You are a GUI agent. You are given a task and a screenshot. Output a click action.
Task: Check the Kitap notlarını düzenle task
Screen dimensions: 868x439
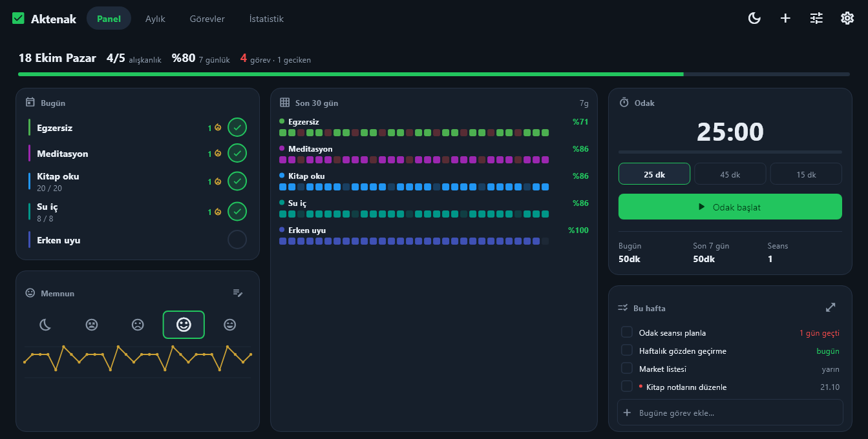pyautogui.click(x=626, y=386)
